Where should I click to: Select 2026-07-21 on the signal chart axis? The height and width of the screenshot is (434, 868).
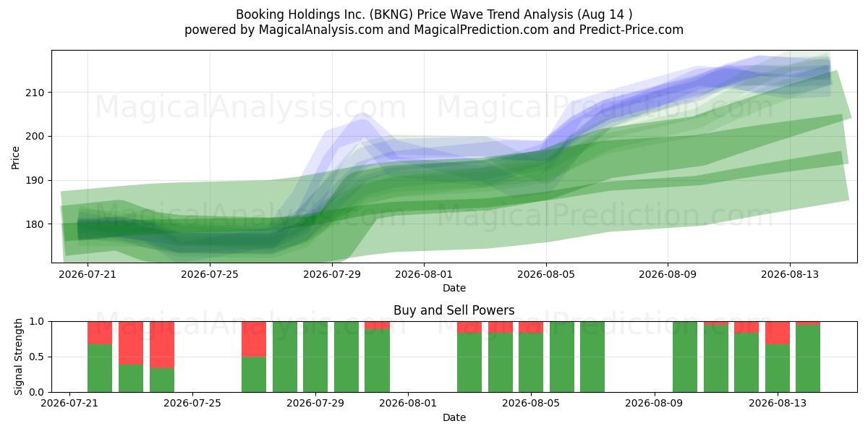coord(69,404)
